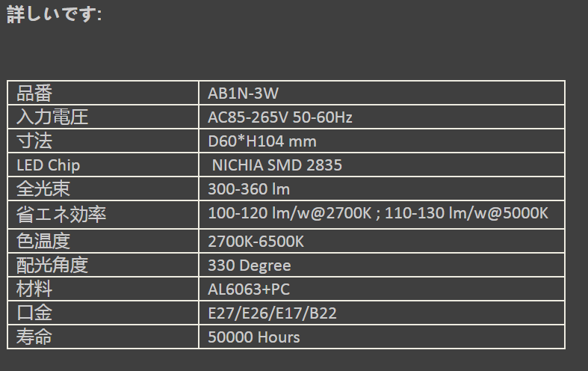Select the AC85-265V 50-60Hz value
This screenshot has height=371, width=588.
(280, 117)
